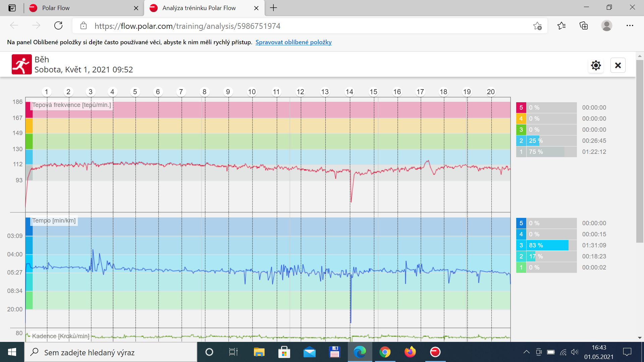Open a new browser tab
Viewport: 644px width, 362px height.
(274, 8)
